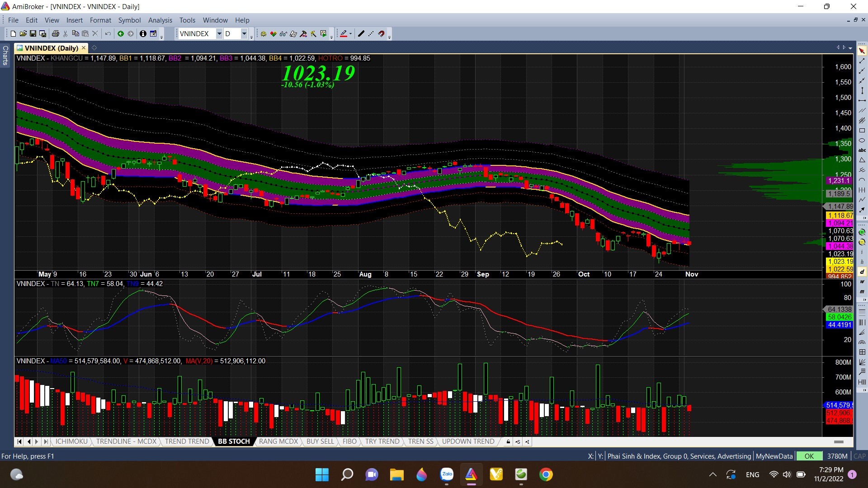Screen dimensions: 868x488
Task: Select the Parallel Lines drawing tool
Action: [x=862, y=110]
